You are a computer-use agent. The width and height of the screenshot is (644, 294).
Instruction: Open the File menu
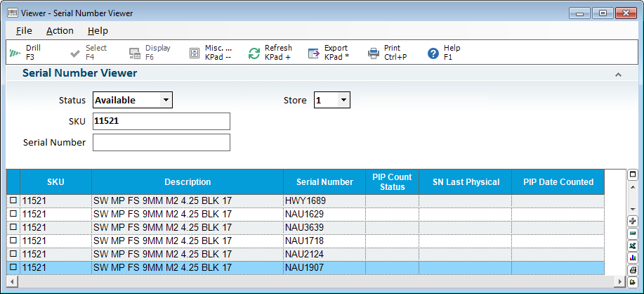[24, 30]
